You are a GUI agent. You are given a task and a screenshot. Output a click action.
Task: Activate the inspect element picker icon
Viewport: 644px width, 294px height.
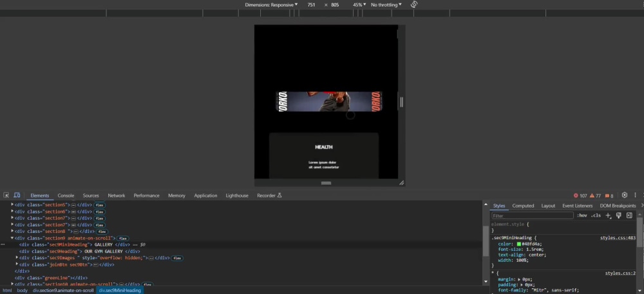pyautogui.click(x=6, y=195)
